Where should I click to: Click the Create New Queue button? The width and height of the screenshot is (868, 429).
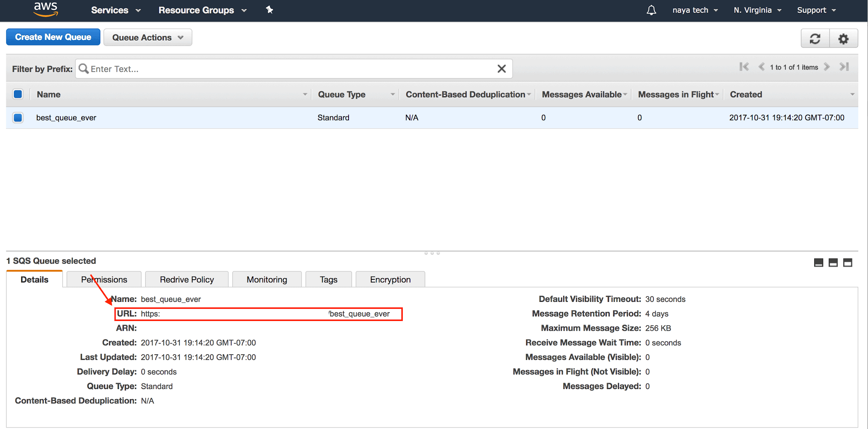[x=53, y=37]
